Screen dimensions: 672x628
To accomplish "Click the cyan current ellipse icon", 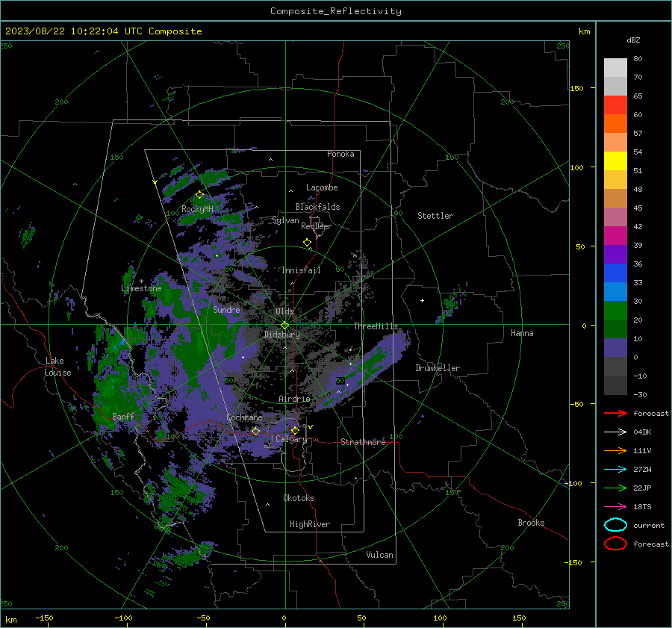I will click(615, 525).
